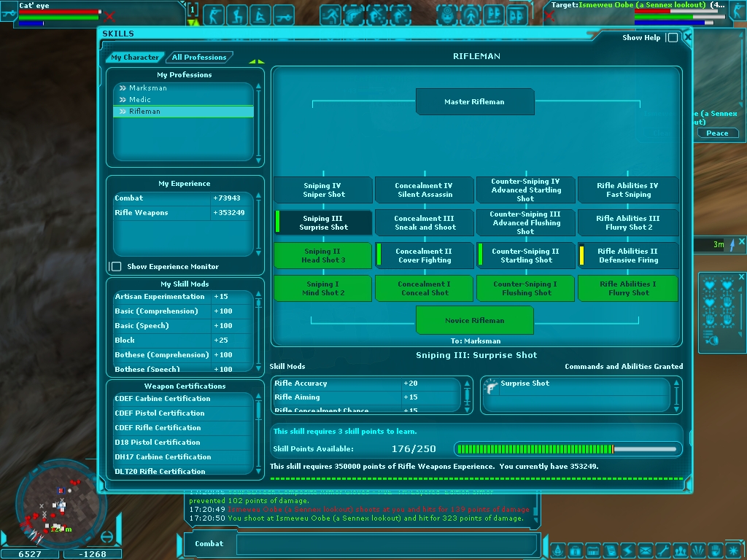747x560 pixels.
Task: Click the Combat chat input field
Action: pyautogui.click(x=387, y=544)
